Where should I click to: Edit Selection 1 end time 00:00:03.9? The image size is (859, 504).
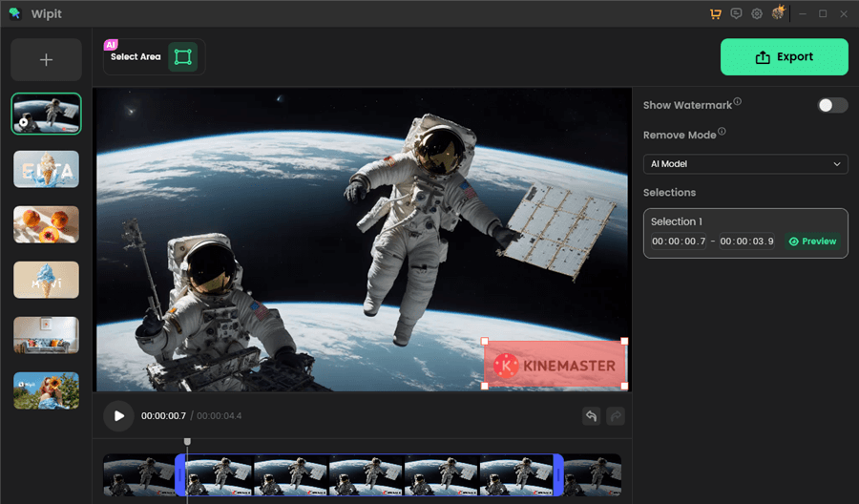point(746,241)
